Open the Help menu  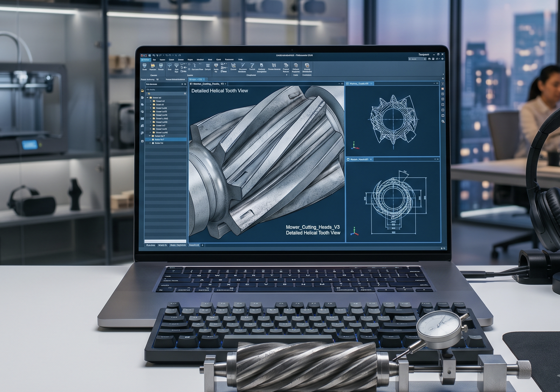pos(240,59)
